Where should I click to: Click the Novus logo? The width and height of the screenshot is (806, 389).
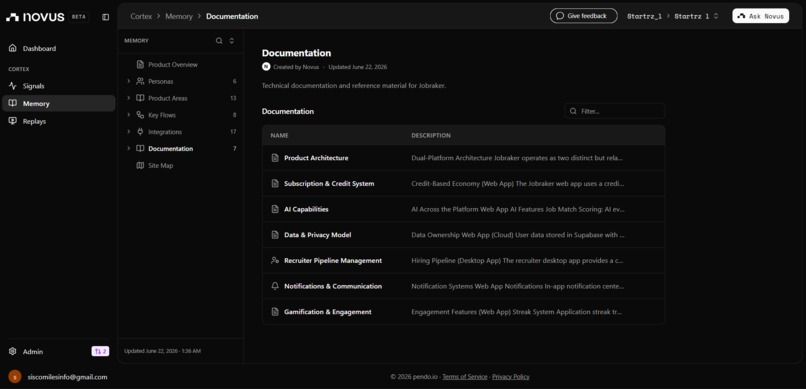coord(35,17)
